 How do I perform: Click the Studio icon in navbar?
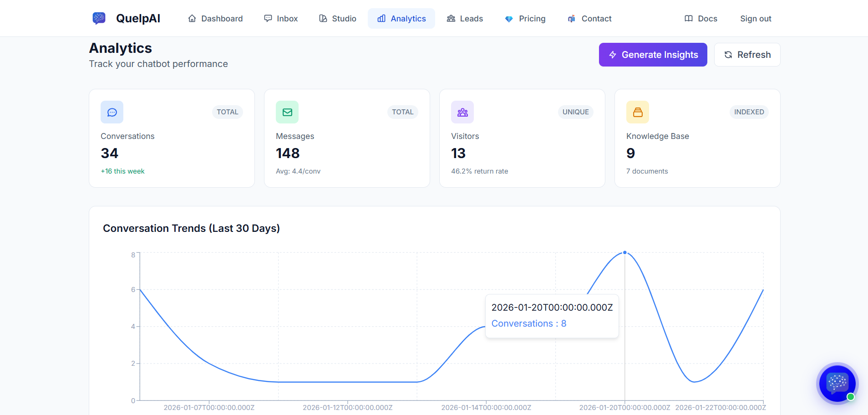[323, 19]
